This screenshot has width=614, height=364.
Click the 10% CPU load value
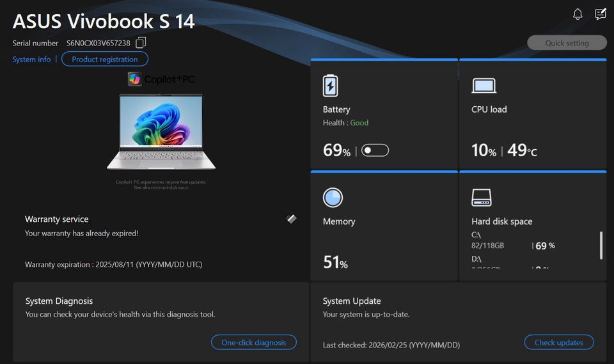[x=484, y=150]
